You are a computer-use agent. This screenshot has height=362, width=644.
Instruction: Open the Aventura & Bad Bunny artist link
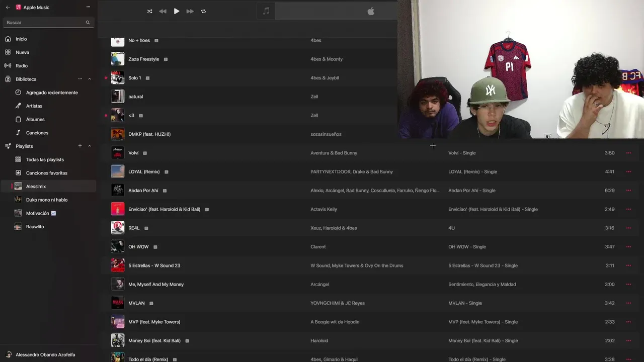point(334,153)
